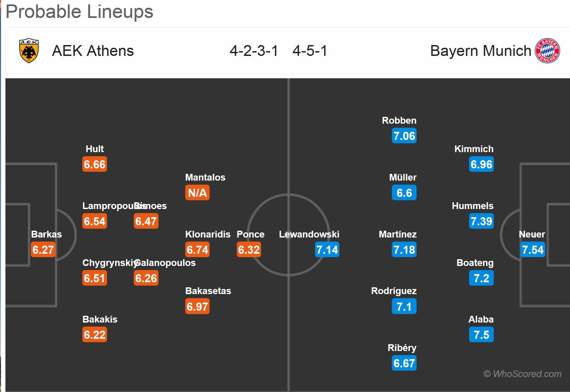
Task: Click Ribéry's 6.67 rating badge
Action: click(404, 363)
